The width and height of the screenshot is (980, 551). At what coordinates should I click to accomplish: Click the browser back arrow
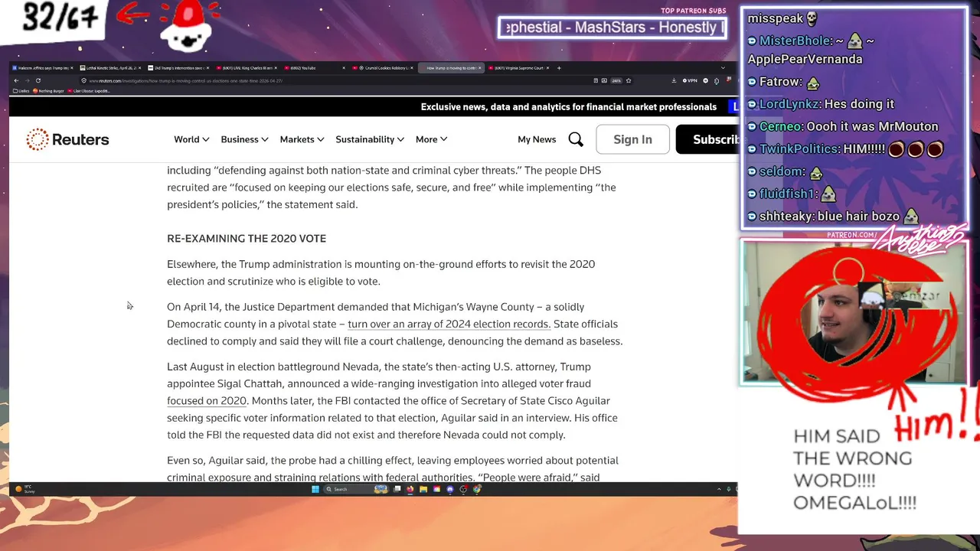pyautogui.click(x=16, y=80)
